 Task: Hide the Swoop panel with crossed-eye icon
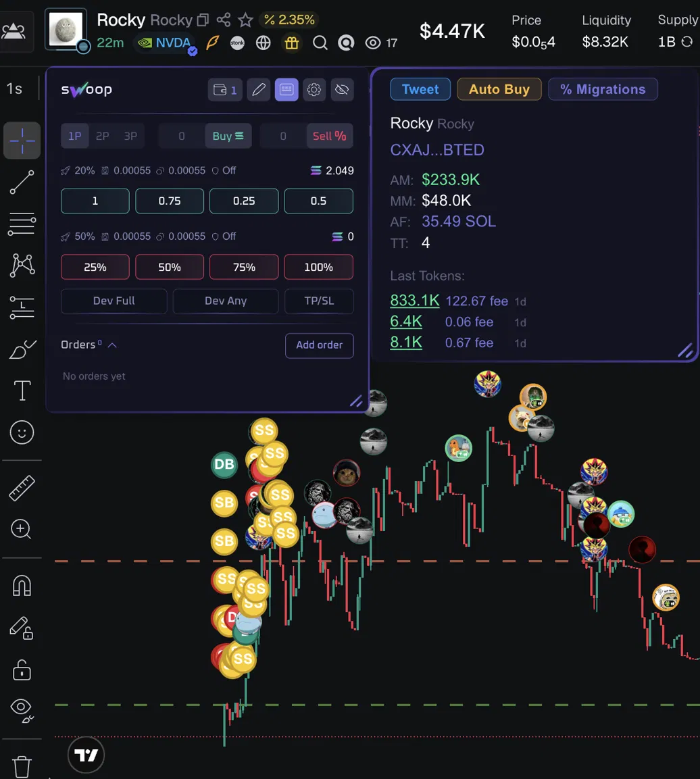[342, 89]
